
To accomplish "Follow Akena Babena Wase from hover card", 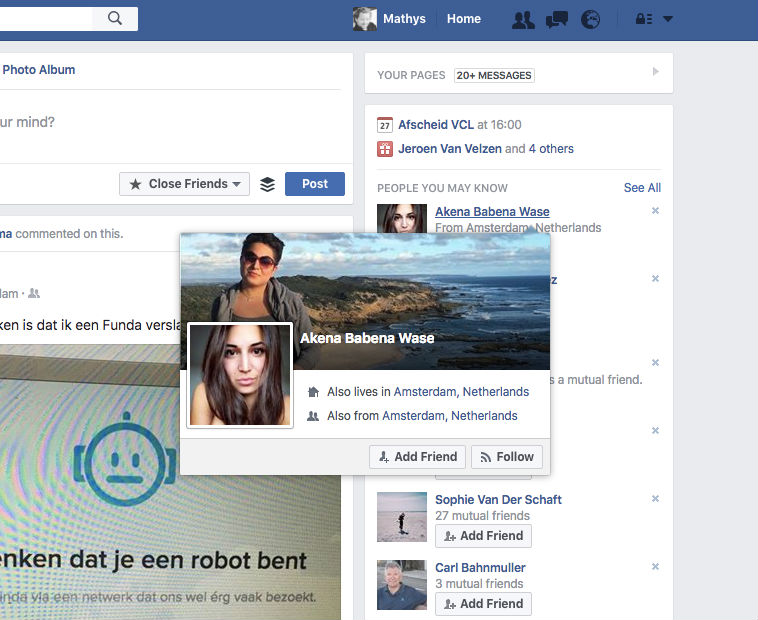I will (x=506, y=457).
